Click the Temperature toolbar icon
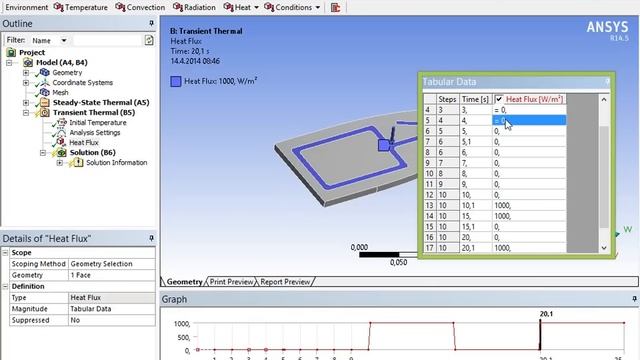 58,7
